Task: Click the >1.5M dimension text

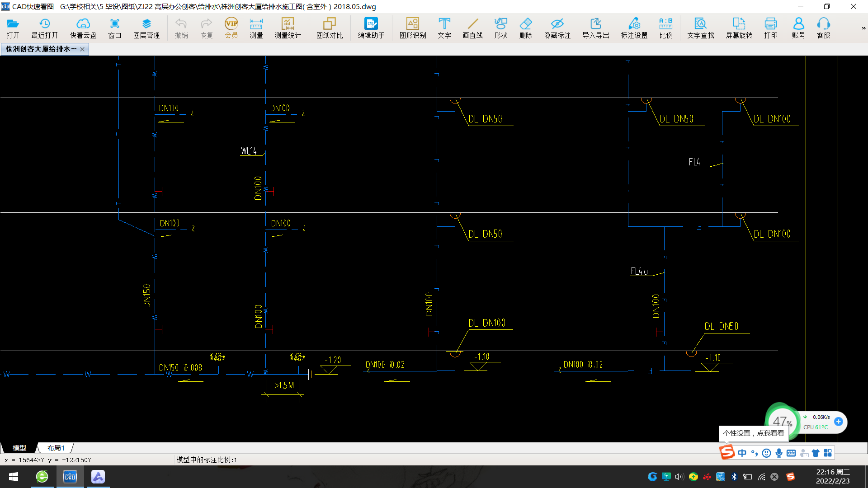Action: tap(284, 385)
